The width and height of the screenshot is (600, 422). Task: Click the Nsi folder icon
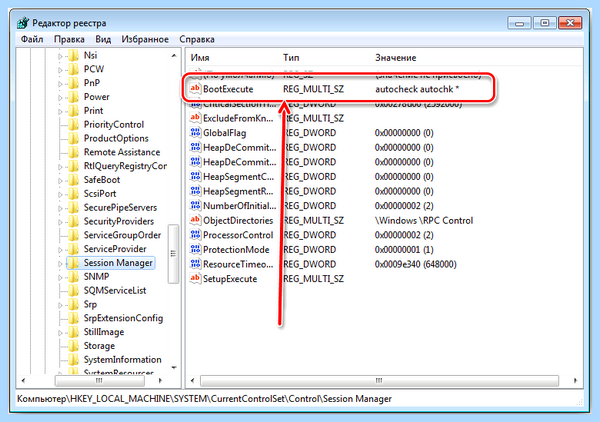(x=73, y=55)
